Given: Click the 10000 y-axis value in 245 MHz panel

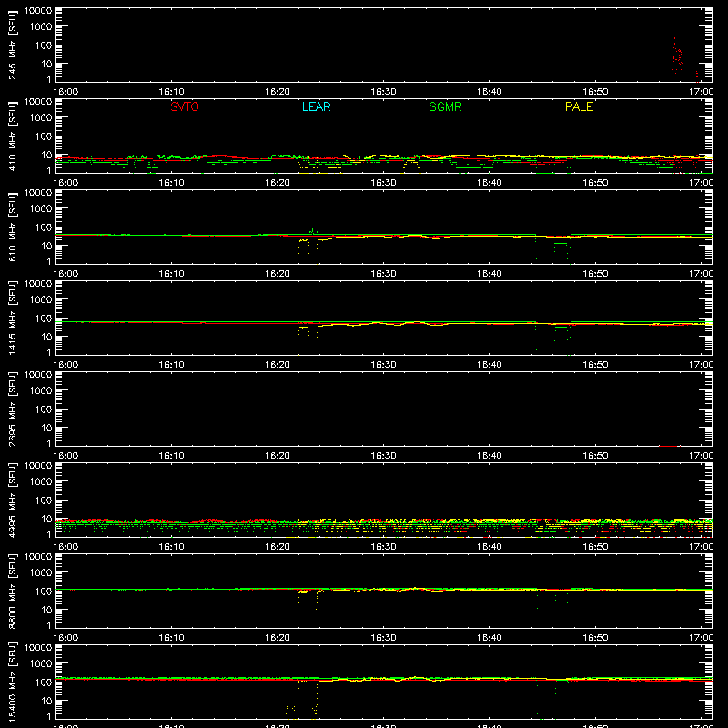Looking at the screenshot, I should 38,11.
